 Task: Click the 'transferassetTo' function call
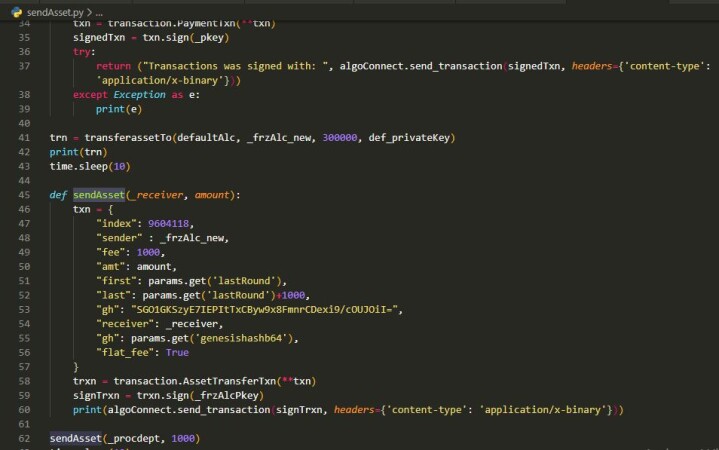tap(128, 138)
